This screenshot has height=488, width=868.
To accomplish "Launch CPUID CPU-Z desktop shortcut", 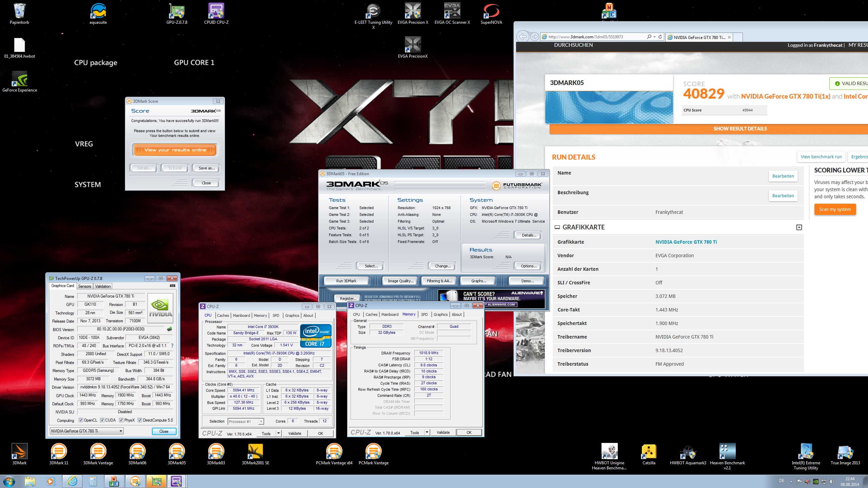I will [216, 14].
